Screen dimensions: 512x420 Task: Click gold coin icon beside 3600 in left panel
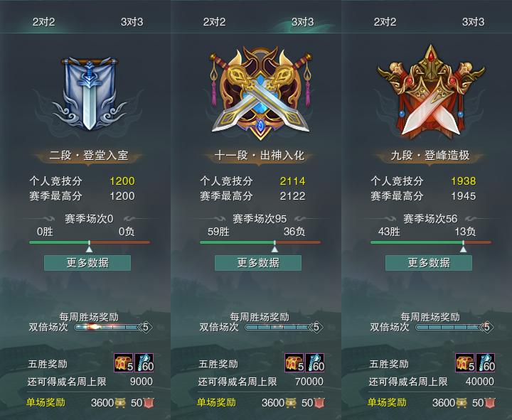coord(120,403)
